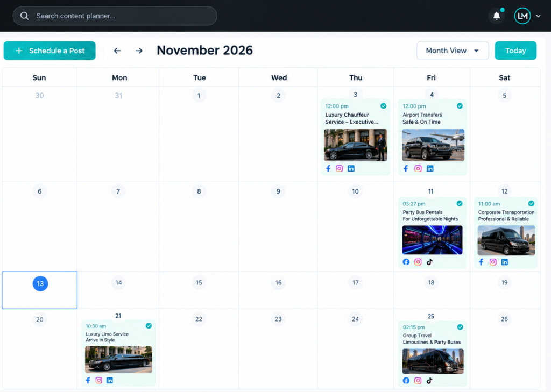The width and height of the screenshot is (551, 392).
Task: Click Facebook icon on Airport Transfers post
Action: click(406, 169)
